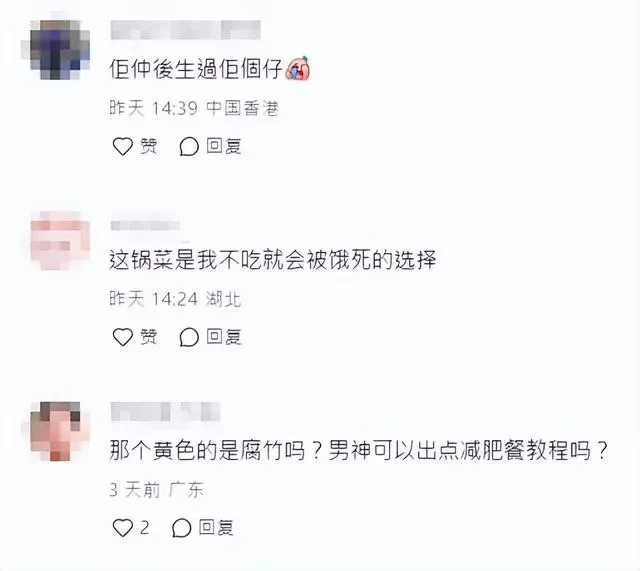Click 赞 label under the Hubei comment
640x571 pixels.
pos(149,337)
